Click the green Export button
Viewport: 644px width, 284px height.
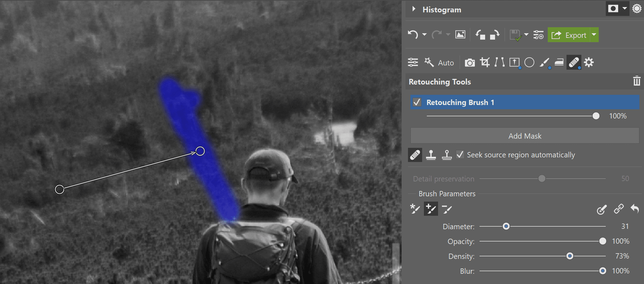(569, 35)
